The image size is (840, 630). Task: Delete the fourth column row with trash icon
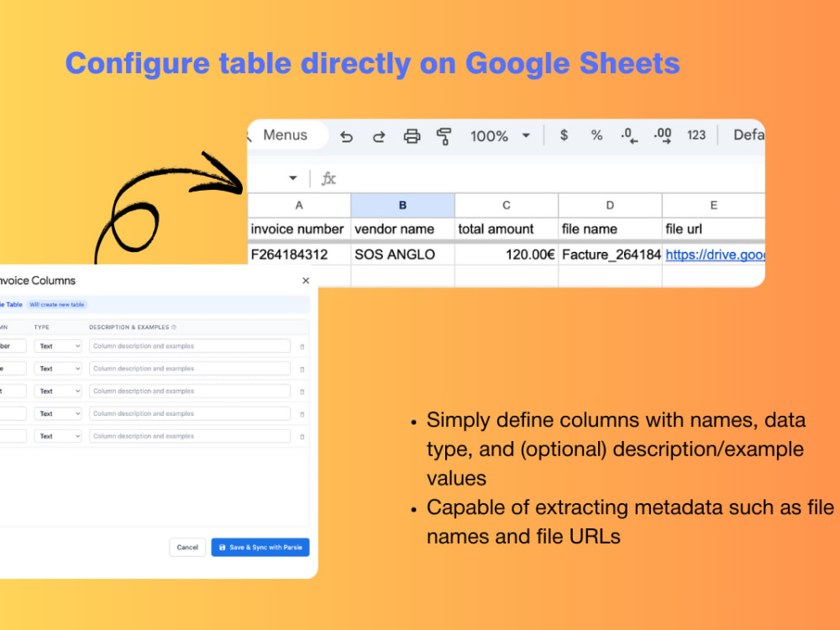click(302, 414)
